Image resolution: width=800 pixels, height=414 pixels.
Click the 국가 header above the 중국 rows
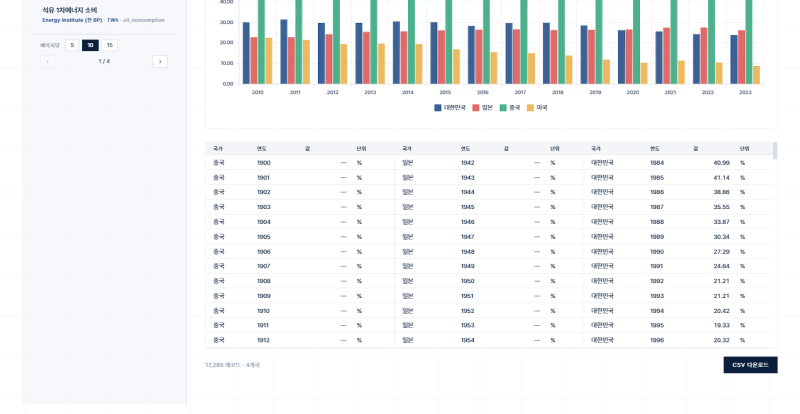point(218,149)
